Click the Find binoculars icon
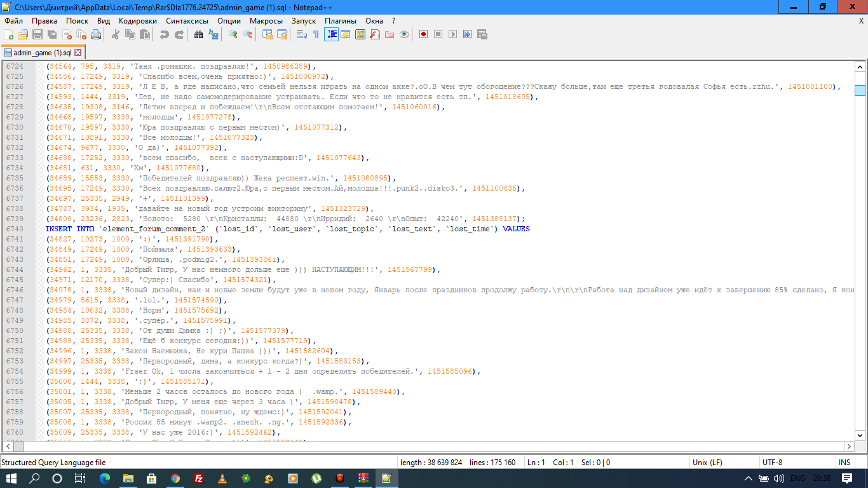The width and height of the screenshot is (868, 488). [x=198, y=34]
